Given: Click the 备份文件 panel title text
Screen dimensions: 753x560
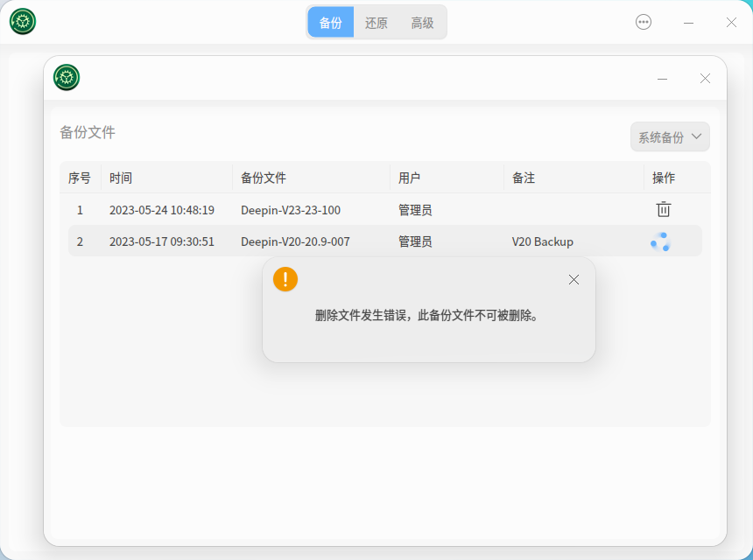Looking at the screenshot, I should click(88, 132).
